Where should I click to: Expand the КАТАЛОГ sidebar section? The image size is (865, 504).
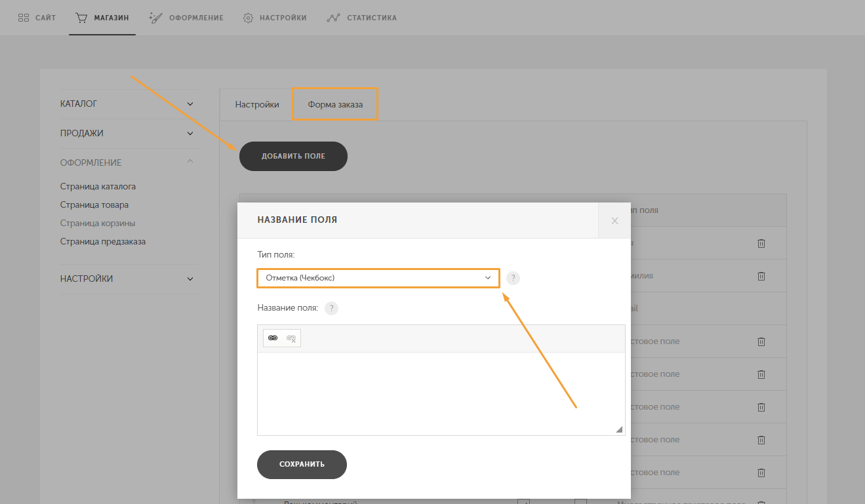(x=190, y=104)
